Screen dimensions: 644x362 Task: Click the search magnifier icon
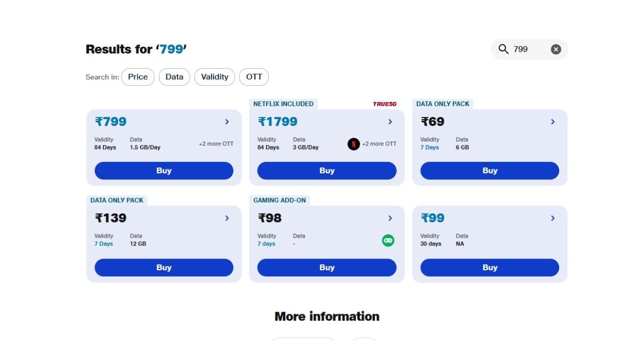503,49
